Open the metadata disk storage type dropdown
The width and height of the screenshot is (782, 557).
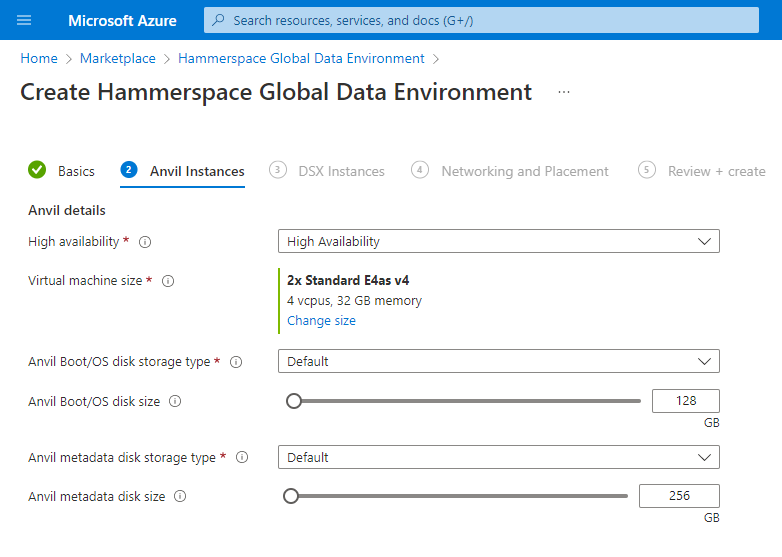click(499, 457)
